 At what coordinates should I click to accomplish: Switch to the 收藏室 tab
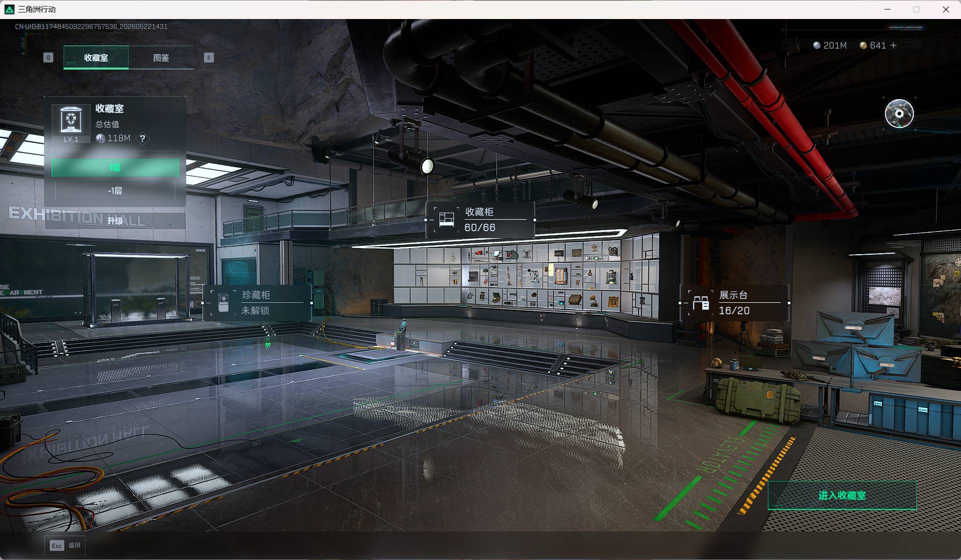click(x=96, y=58)
